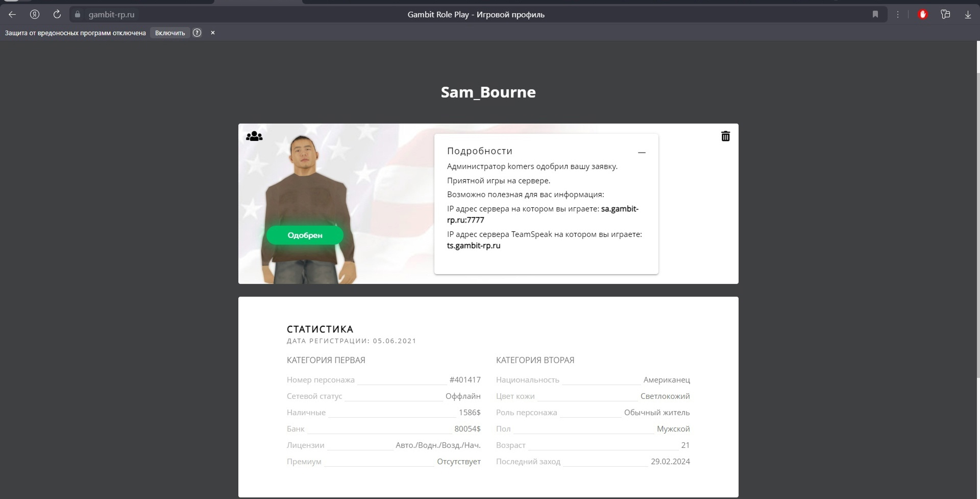Open the downloads arrow icon
Viewport: 980px width, 499px height.
968,14
